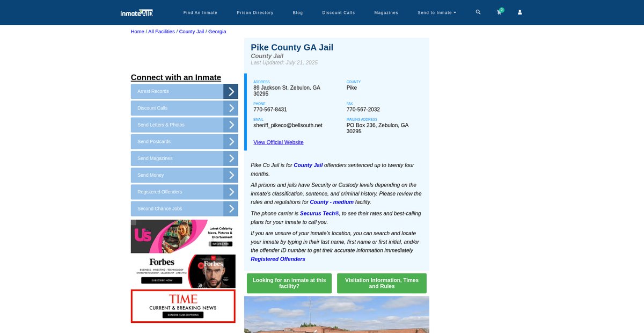The image size is (644, 333).
Task: Click the County - medium link
Action: click(332, 202)
